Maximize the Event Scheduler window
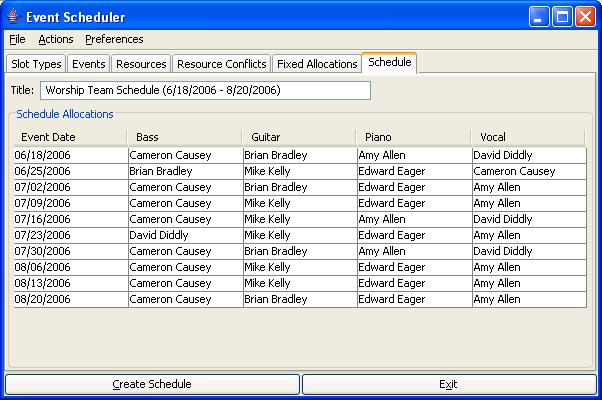602x400 pixels. pyautogui.click(x=563, y=16)
